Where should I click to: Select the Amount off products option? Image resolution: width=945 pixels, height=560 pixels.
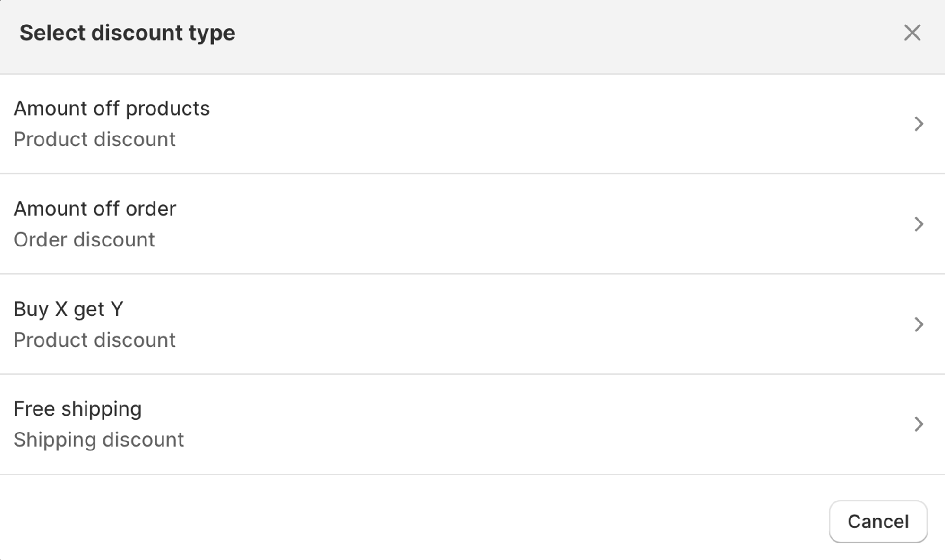(x=112, y=109)
